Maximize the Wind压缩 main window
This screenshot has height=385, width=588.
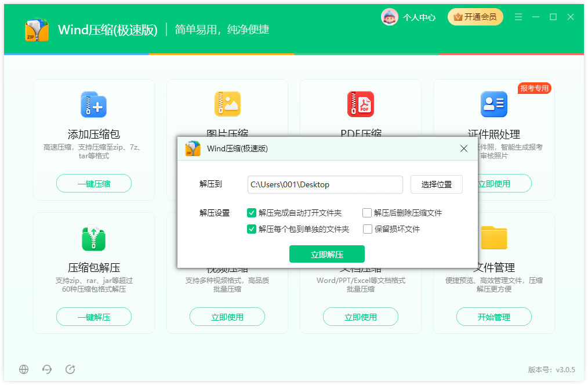(x=553, y=17)
